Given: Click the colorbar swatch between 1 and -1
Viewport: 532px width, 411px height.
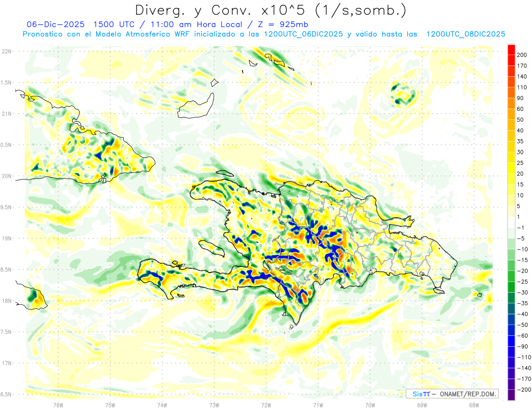Looking at the screenshot, I should click(511, 222).
